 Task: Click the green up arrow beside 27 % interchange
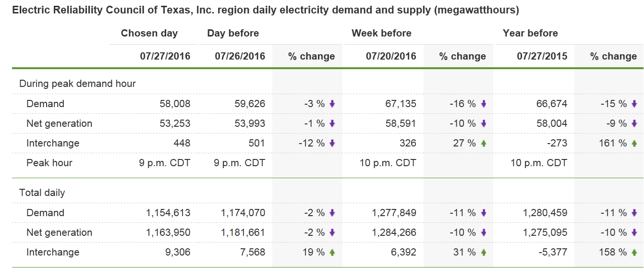484,143
